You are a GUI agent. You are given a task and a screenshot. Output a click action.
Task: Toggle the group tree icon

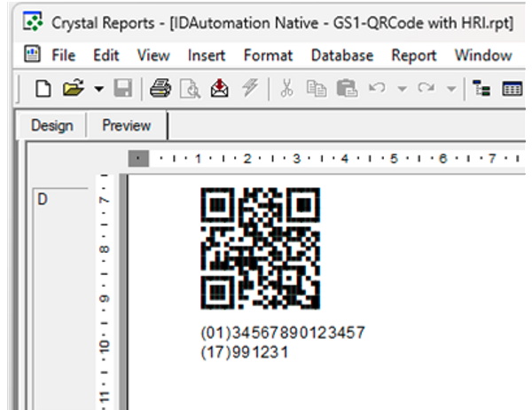(483, 89)
